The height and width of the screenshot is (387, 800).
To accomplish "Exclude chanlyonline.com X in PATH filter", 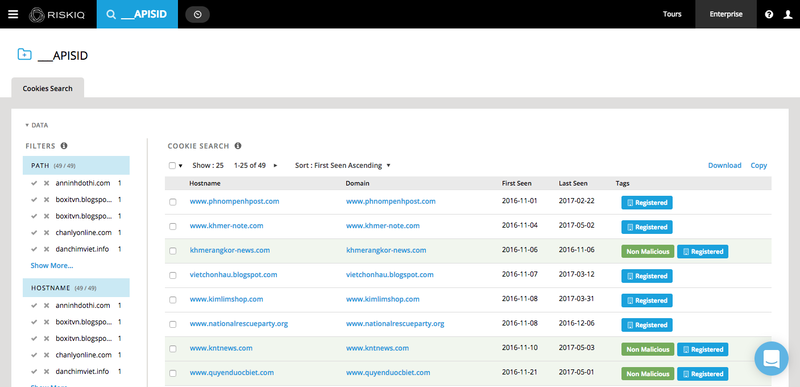I will 46,233.
